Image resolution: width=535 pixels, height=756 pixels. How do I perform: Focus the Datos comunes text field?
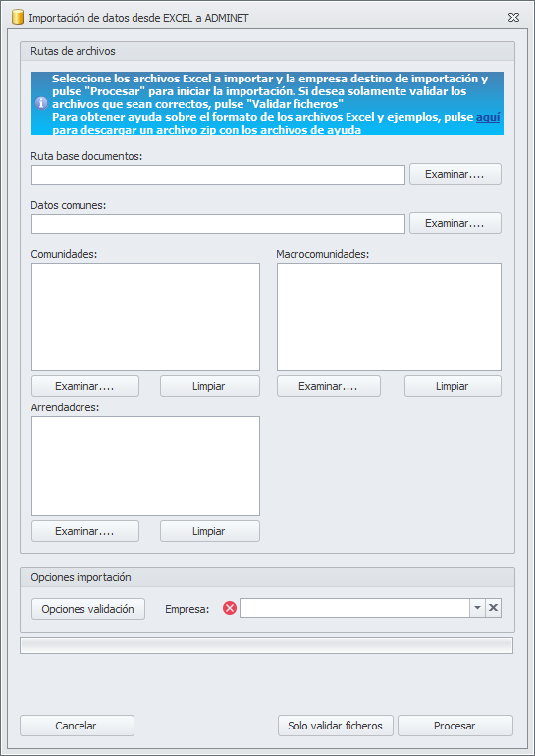[x=218, y=224]
